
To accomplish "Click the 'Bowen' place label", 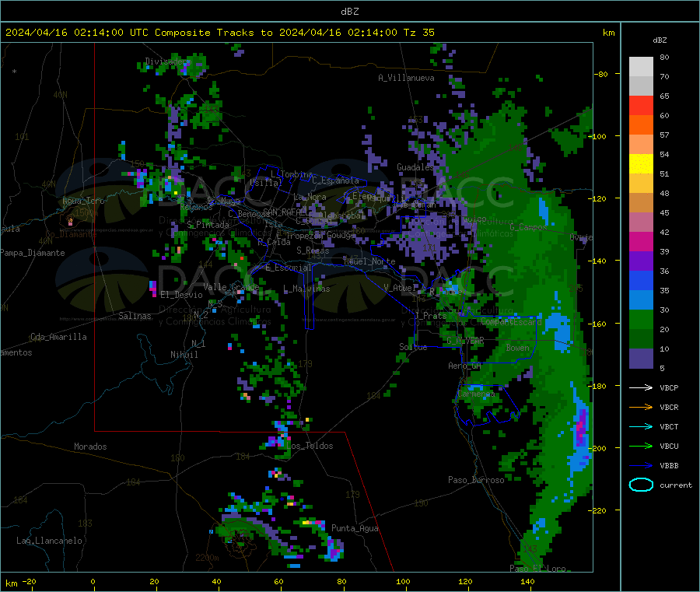I will coord(518,348).
